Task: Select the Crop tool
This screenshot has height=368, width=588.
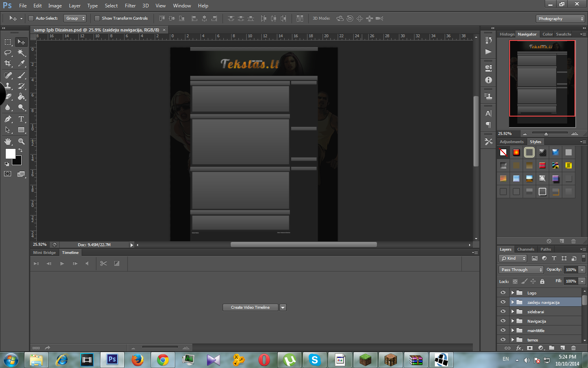Action: [x=8, y=63]
